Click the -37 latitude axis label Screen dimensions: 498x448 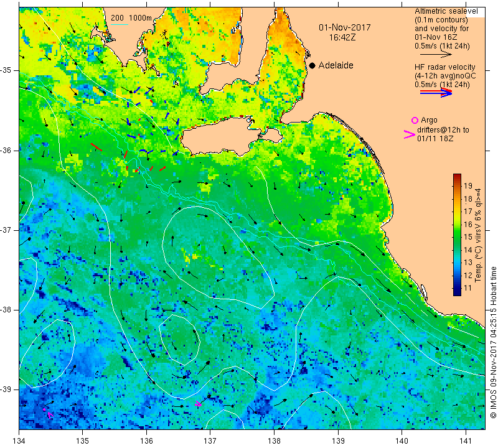[x=6, y=230]
